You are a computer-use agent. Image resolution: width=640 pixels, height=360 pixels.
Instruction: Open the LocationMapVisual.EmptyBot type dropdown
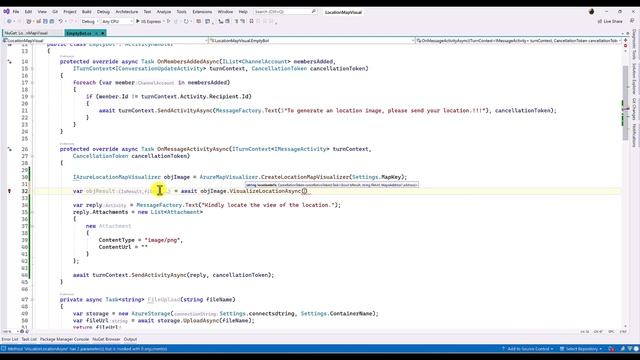(x=312, y=41)
